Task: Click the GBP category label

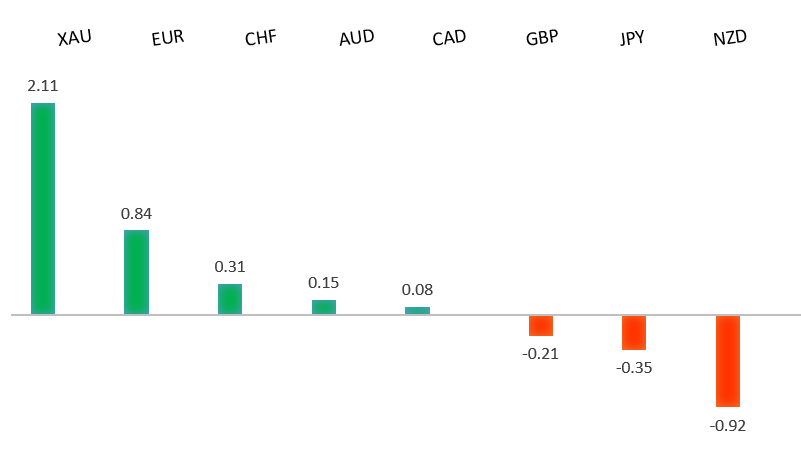Action: tap(542, 39)
